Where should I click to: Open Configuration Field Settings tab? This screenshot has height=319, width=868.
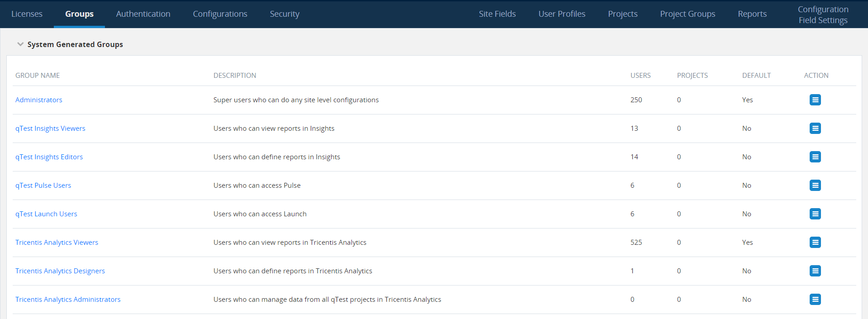823,14
